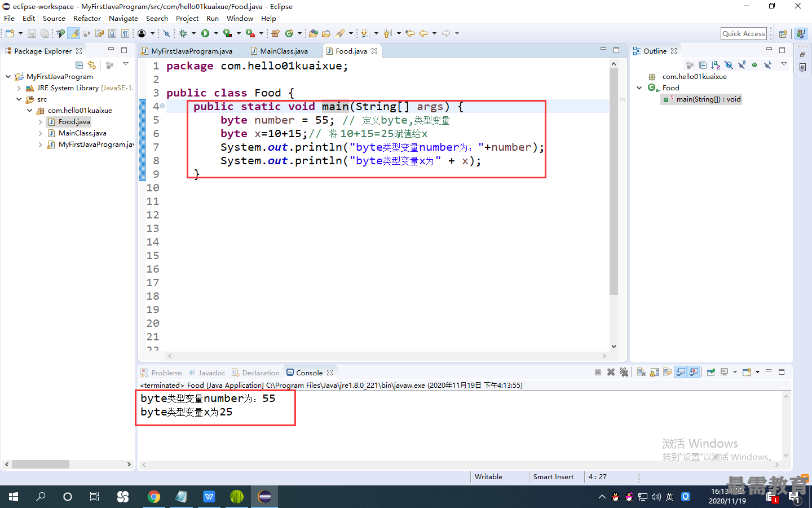
Task: Collapse the com.hello01kuaixue package node
Action: 29,111
